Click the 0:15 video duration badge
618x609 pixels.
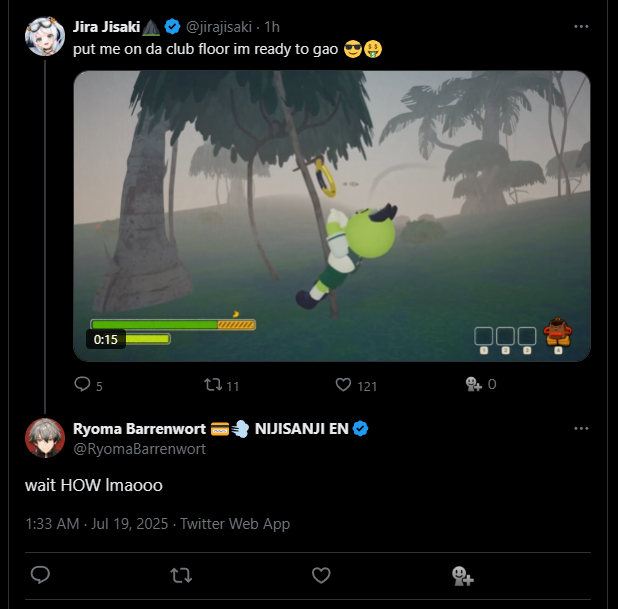pos(106,339)
